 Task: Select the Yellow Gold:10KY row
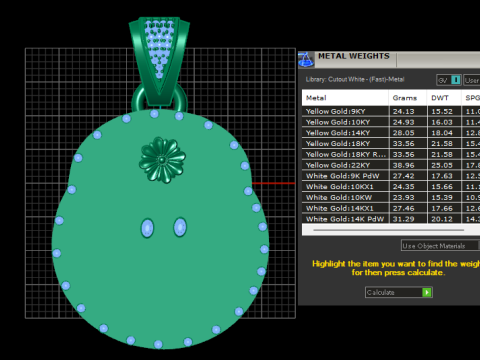391,122
